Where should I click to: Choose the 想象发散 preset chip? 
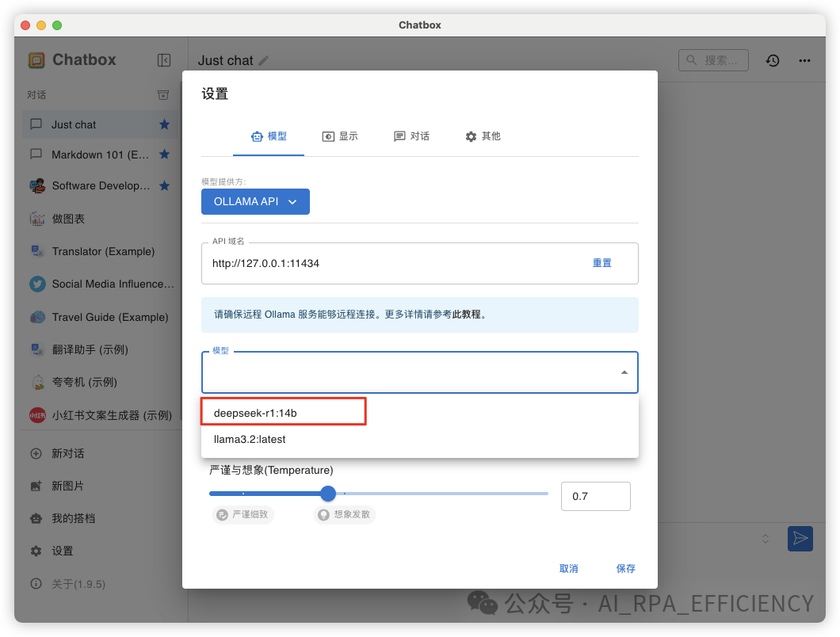[x=345, y=514]
